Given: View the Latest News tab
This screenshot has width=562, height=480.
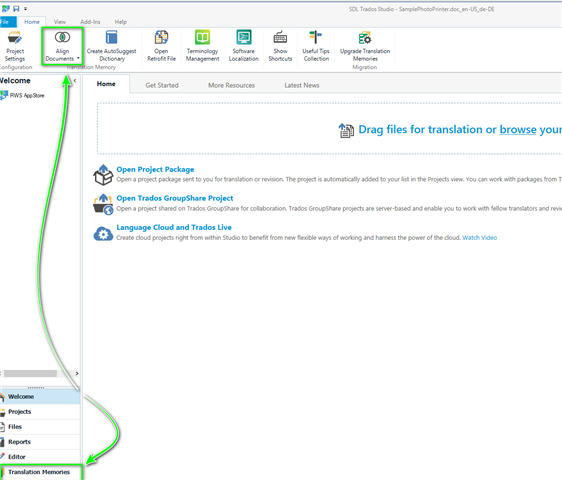Looking at the screenshot, I should (x=302, y=85).
